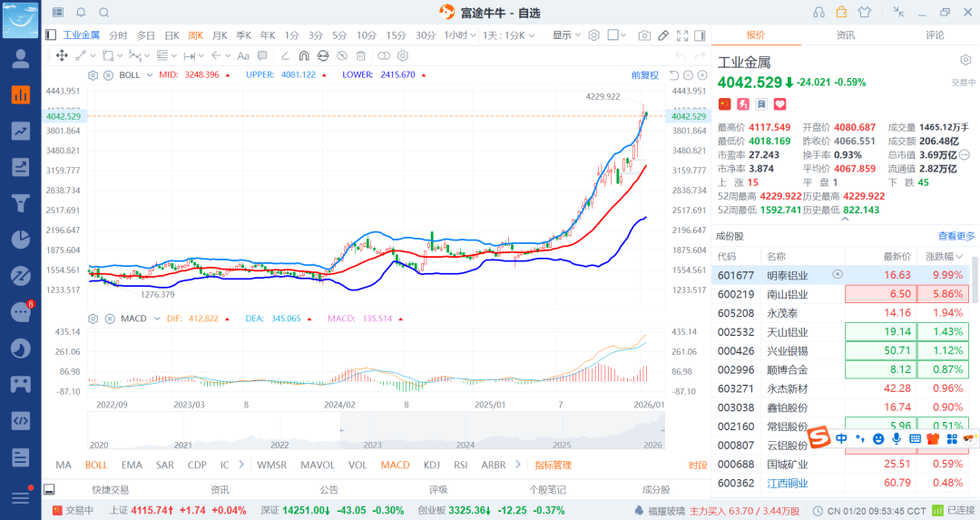The width and height of the screenshot is (980, 520).
Task: Switch to the 资讯 tab in right panel
Action: [845, 35]
